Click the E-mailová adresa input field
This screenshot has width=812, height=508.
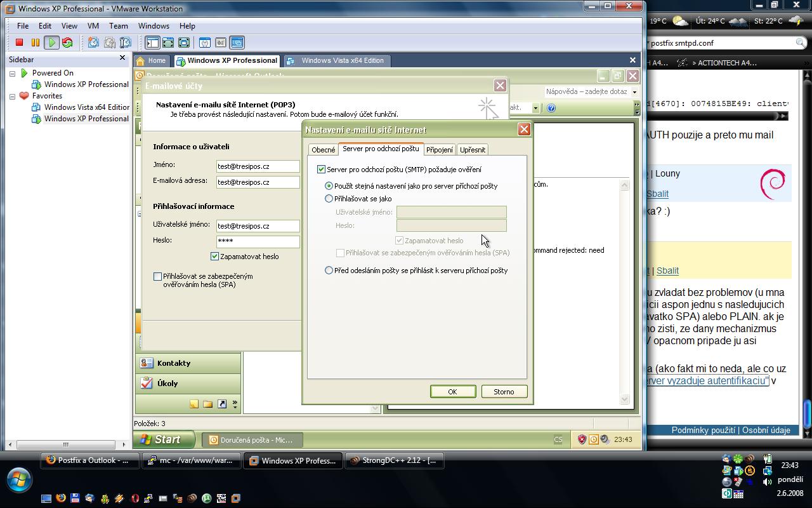258,182
